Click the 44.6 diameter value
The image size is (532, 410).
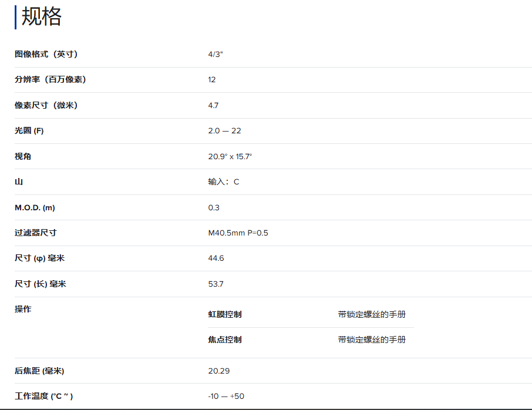pyautogui.click(x=216, y=258)
